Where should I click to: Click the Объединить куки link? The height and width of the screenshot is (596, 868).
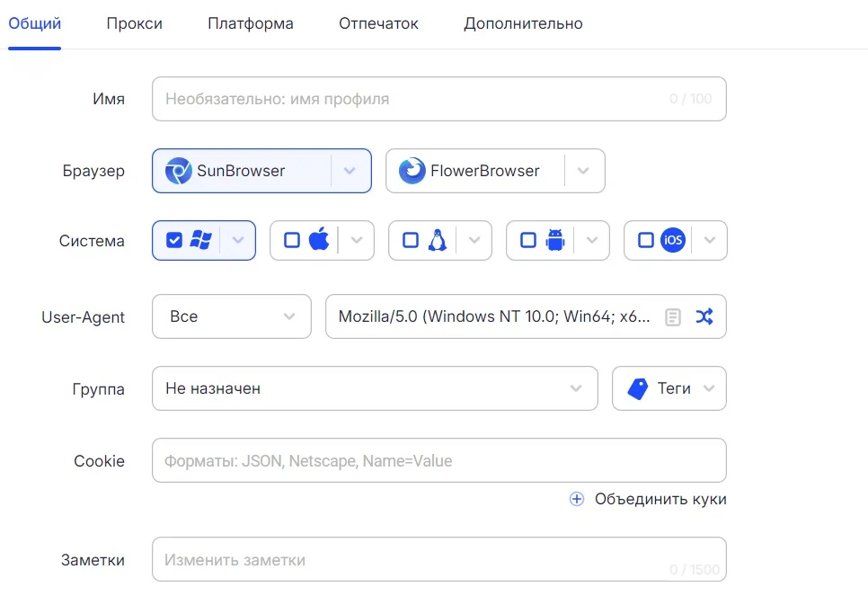tap(660, 499)
